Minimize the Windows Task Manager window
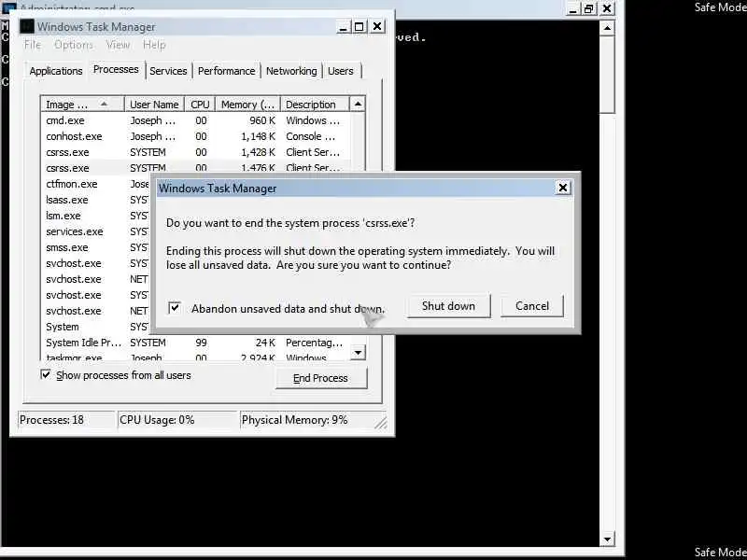Viewport: 747px width, 560px height. click(343, 27)
